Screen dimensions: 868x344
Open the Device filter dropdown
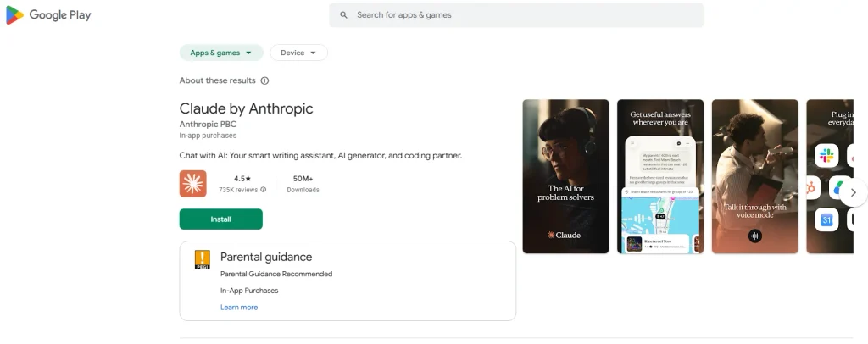click(299, 53)
